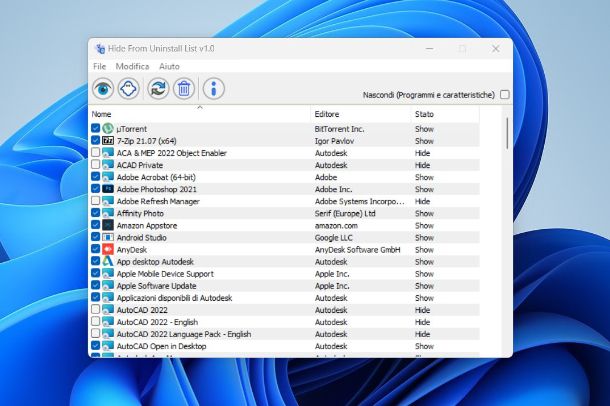Click the 'AutoCAD Open in Desktop' name

click(x=161, y=346)
